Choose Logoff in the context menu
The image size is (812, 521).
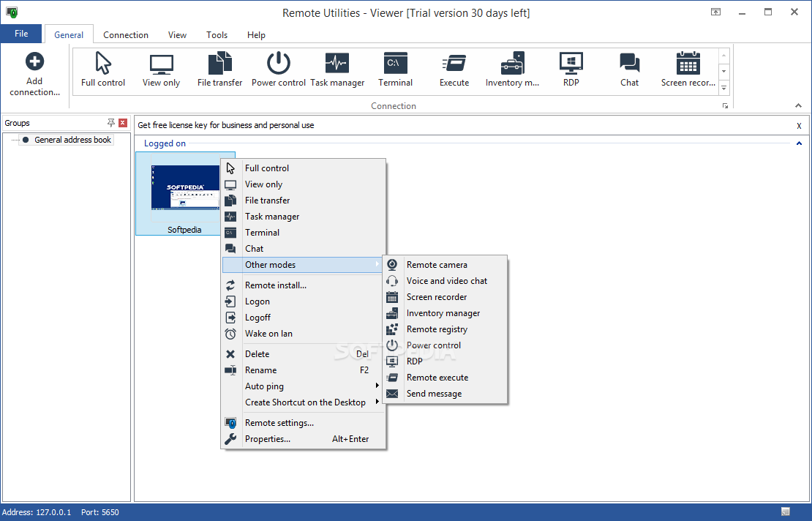coord(304,318)
